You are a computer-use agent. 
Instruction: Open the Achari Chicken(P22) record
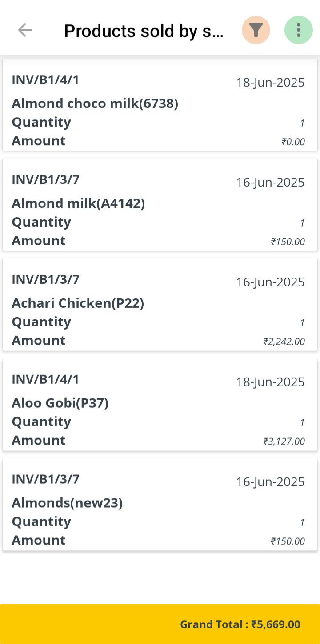(78, 303)
